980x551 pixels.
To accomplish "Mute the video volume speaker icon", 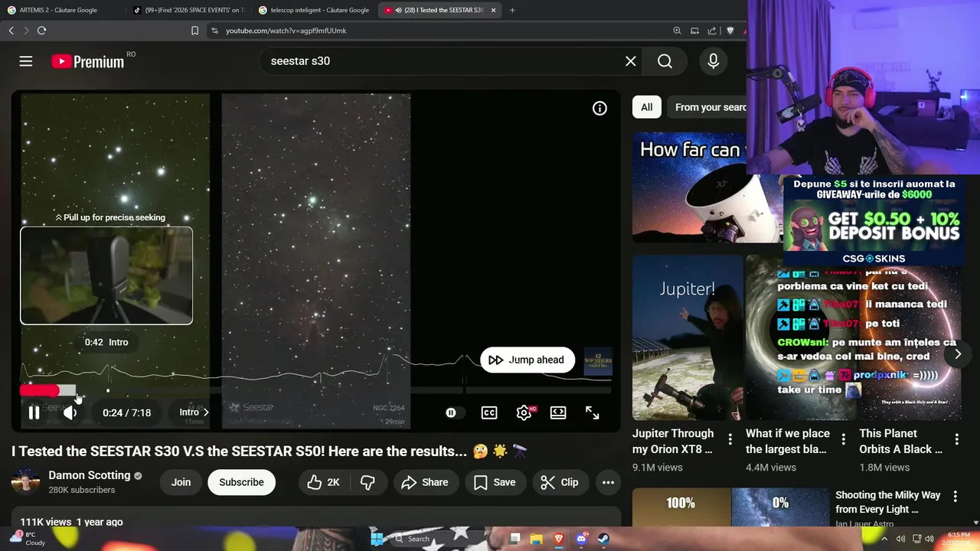I will click(x=70, y=412).
